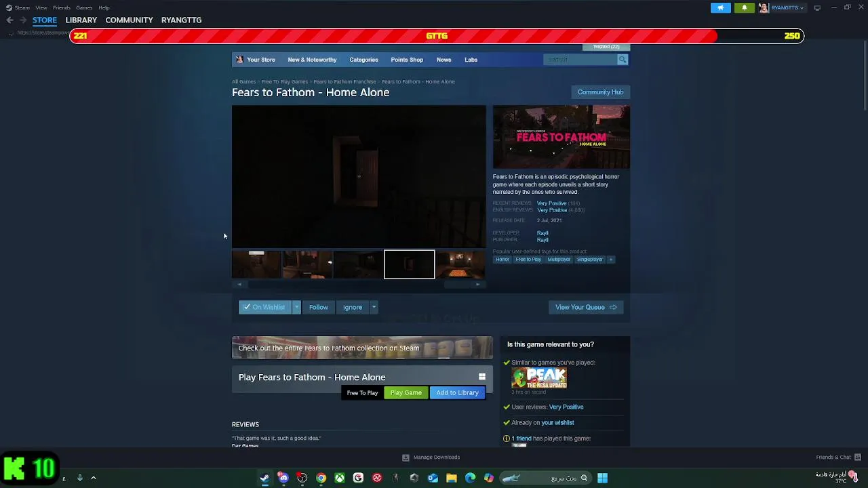This screenshot has width=868, height=488.
Task: Open the Friends & Chat icon
Action: pyautogui.click(x=858, y=457)
